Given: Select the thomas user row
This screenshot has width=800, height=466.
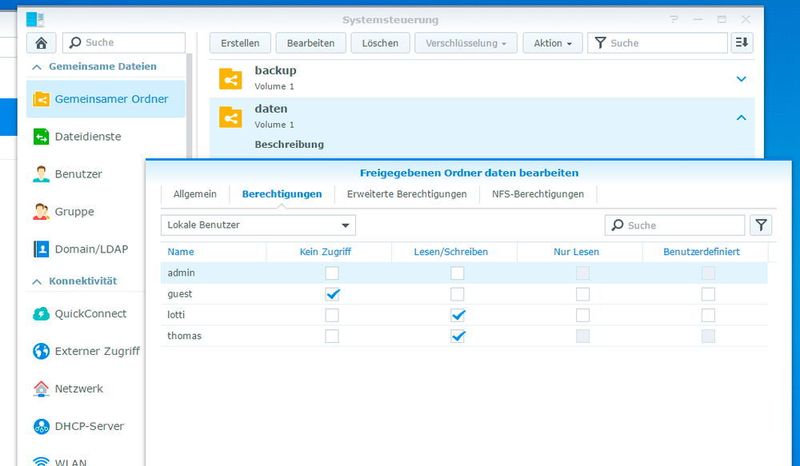Looking at the screenshot, I should click(x=464, y=336).
